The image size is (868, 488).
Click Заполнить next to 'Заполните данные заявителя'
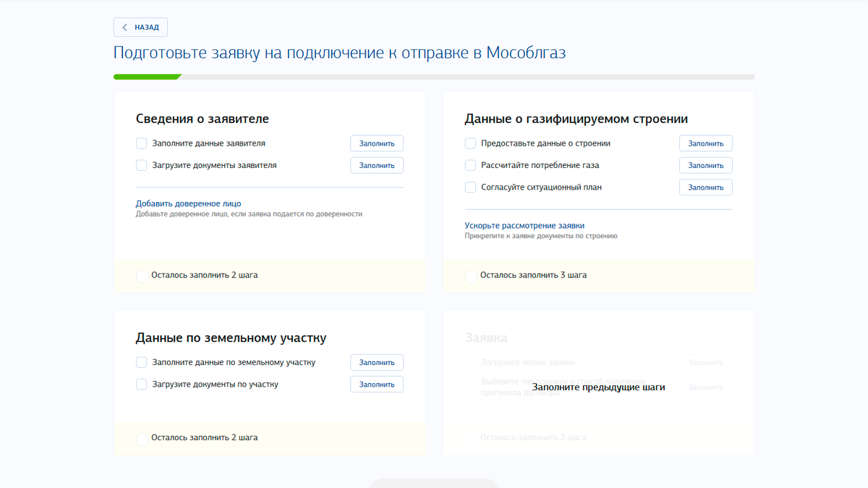click(x=377, y=143)
